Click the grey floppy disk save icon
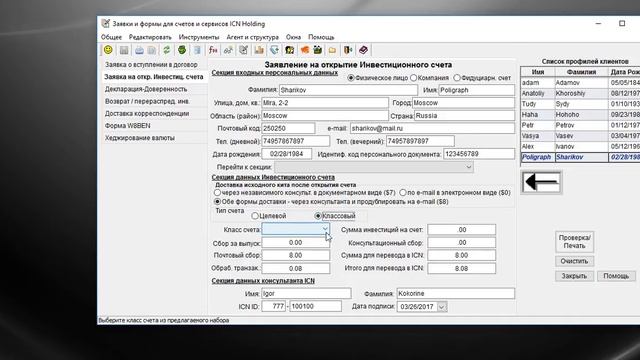 click(124, 50)
